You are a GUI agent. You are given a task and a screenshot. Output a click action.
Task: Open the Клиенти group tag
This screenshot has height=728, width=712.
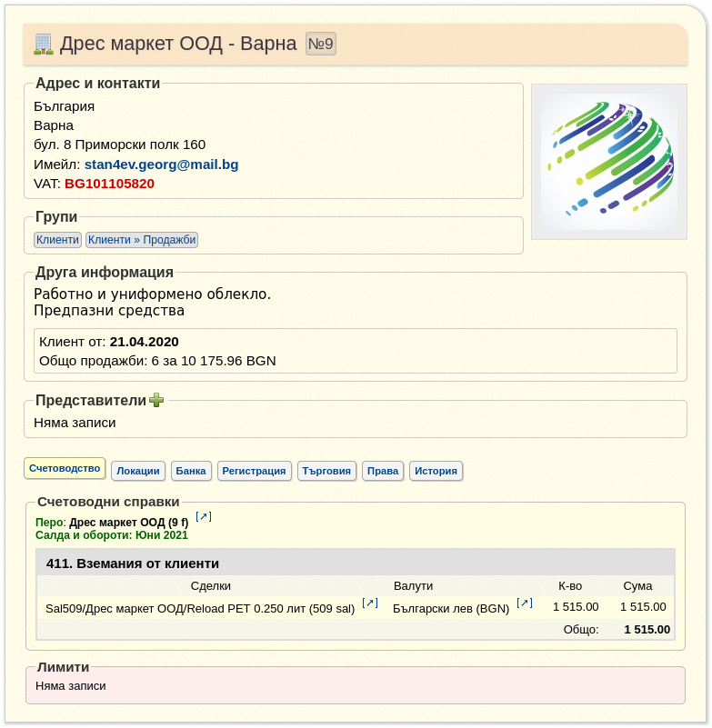tap(57, 240)
